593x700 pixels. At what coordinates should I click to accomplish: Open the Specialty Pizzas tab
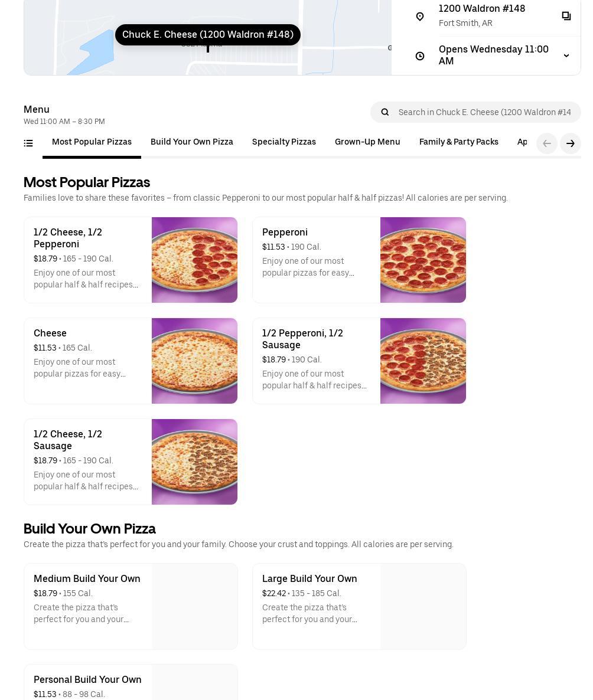pyautogui.click(x=284, y=142)
